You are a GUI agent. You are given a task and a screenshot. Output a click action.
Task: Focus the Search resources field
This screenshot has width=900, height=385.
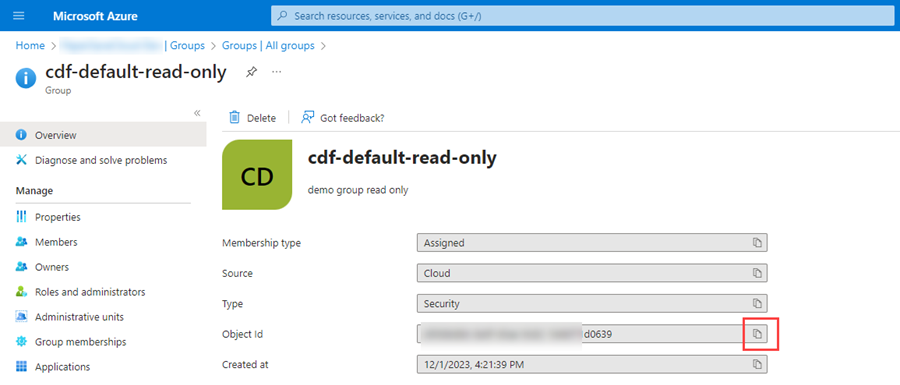(x=585, y=16)
